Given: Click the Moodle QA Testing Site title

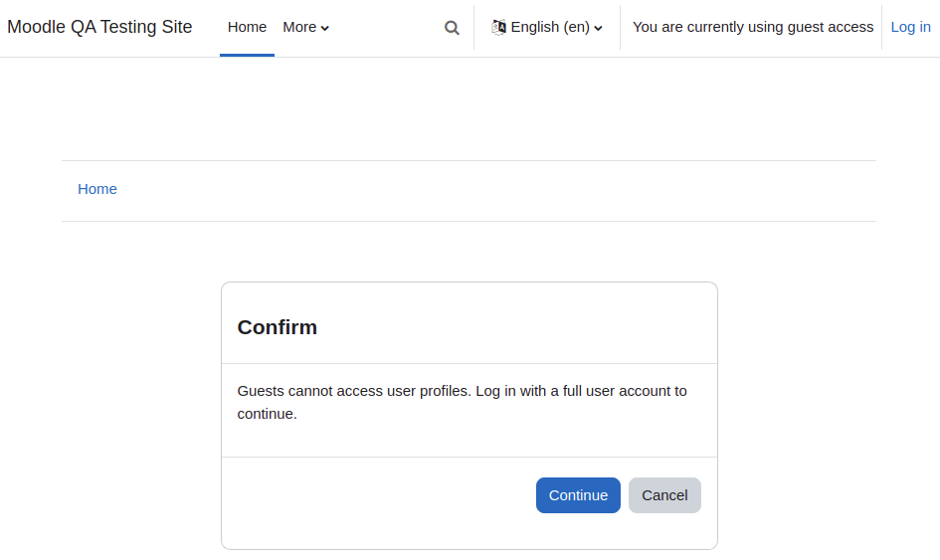Looking at the screenshot, I should coord(99,27).
